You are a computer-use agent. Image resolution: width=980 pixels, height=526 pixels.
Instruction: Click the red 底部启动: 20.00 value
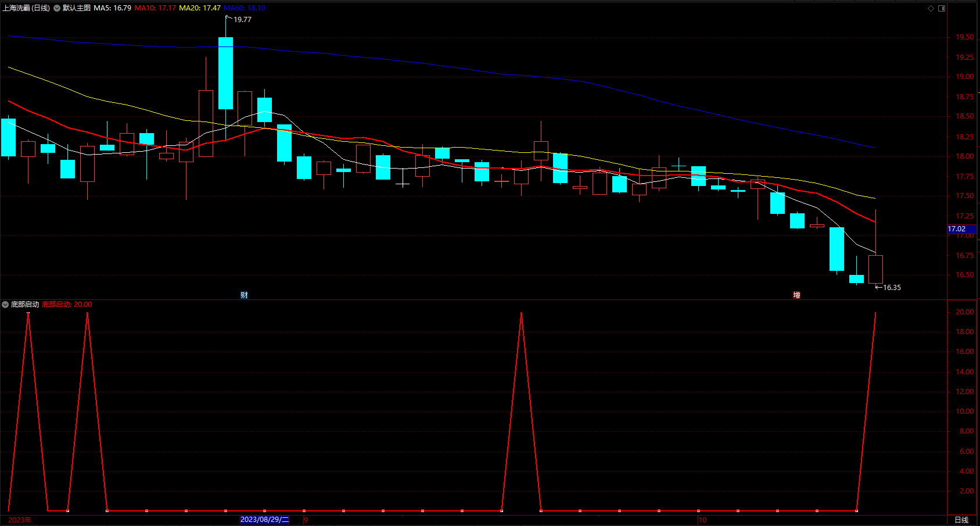point(67,305)
